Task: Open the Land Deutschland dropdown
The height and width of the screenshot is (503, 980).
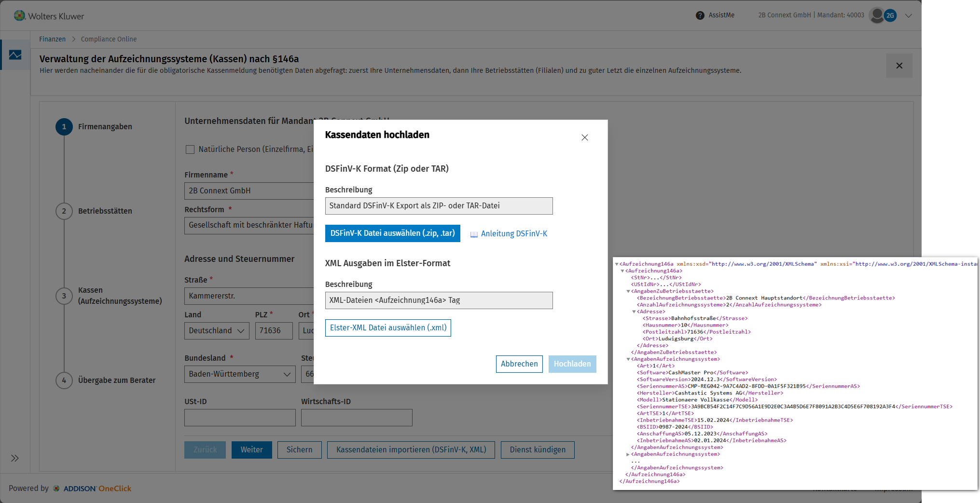Action: coord(217,331)
